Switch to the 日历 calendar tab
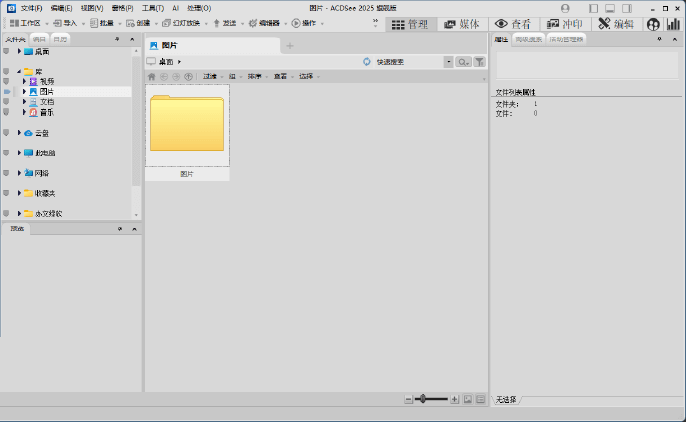The image size is (686, 422). click(x=60, y=39)
